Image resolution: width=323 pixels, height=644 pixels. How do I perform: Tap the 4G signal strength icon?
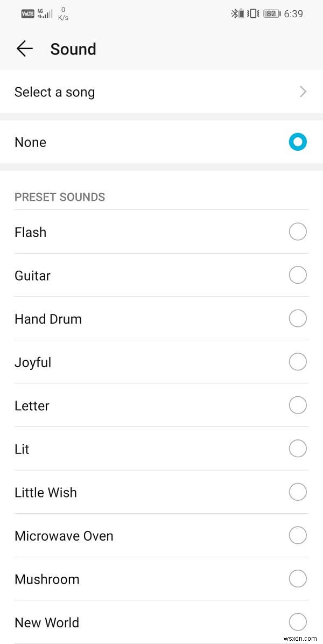coord(44,14)
